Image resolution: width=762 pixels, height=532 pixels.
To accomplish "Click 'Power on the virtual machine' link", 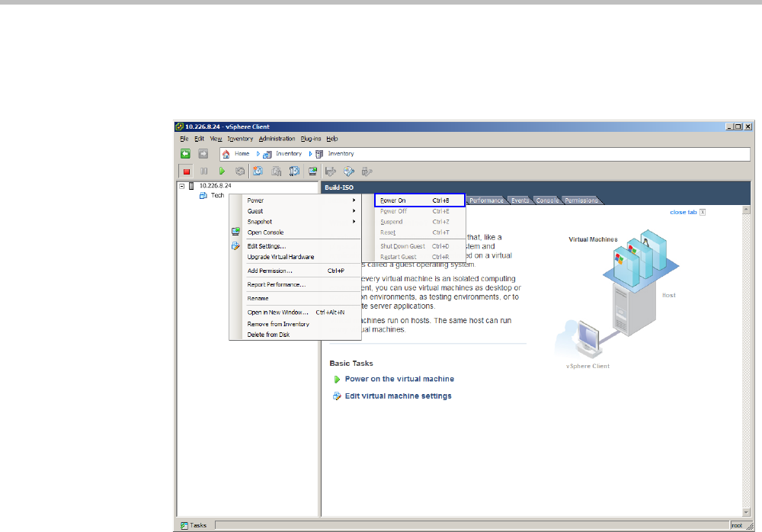I will [399, 379].
